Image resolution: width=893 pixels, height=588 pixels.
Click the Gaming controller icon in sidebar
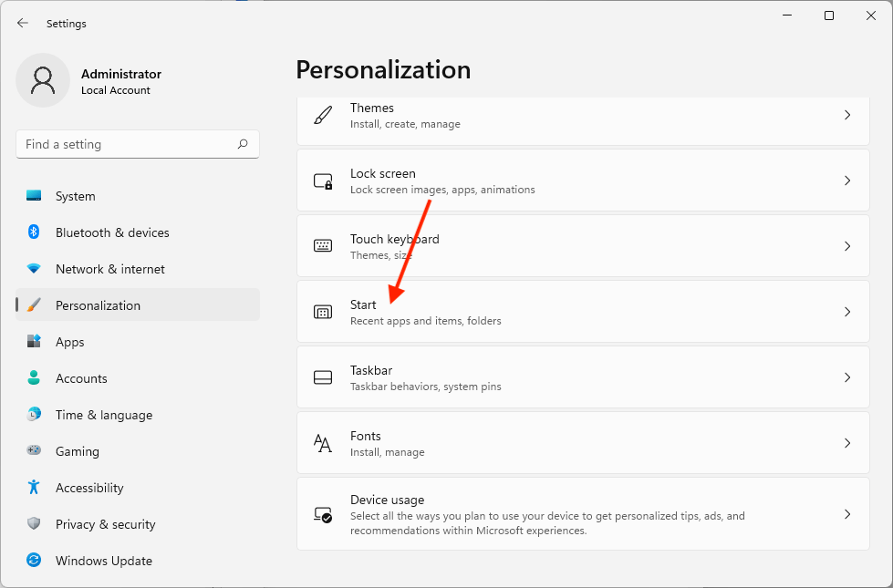pos(34,451)
